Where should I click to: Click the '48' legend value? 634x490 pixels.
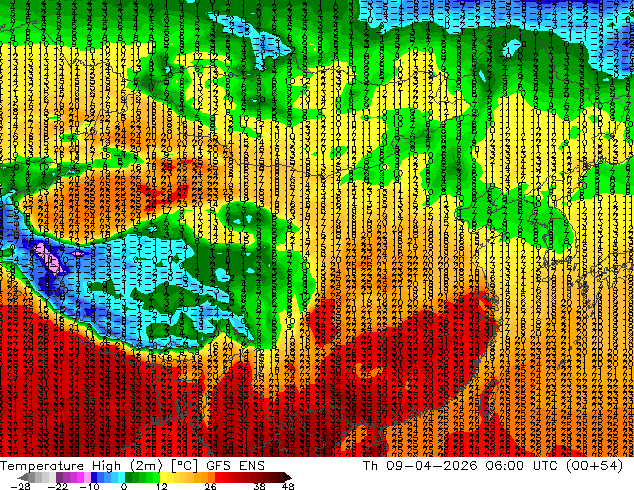click(x=288, y=486)
